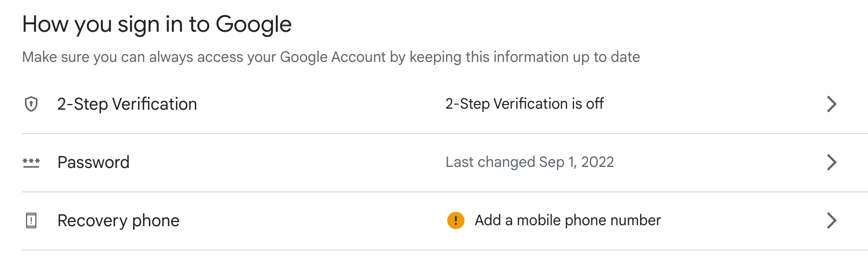The height and width of the screenshot is (260, 868).
Task: Open Password settings via its chevron arrow
Action: pos(832,162)
